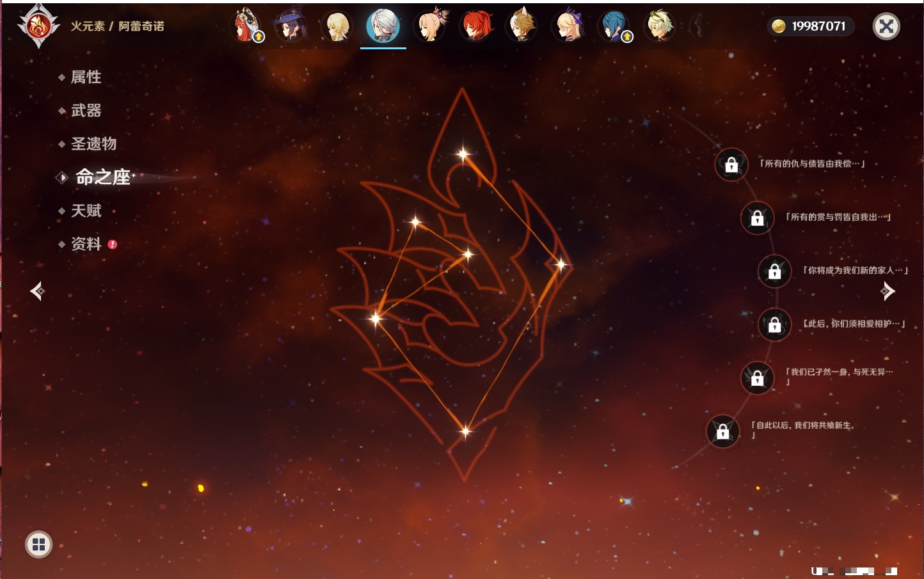Go to previous character with left arrow
Viewport: 924px width, 579px height.
(x=37, y=291)
